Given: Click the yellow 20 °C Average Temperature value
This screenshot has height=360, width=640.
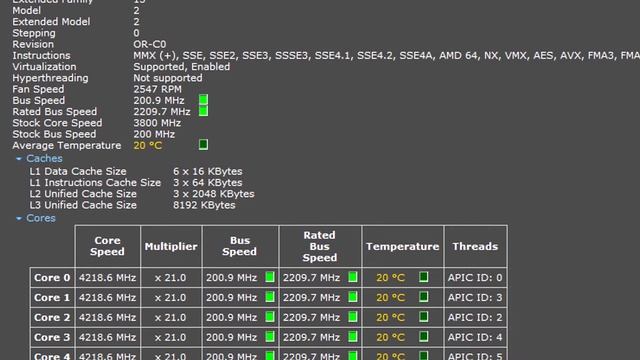Looking at the screenshot, I should pyautogui.click(x=148, y=145).
